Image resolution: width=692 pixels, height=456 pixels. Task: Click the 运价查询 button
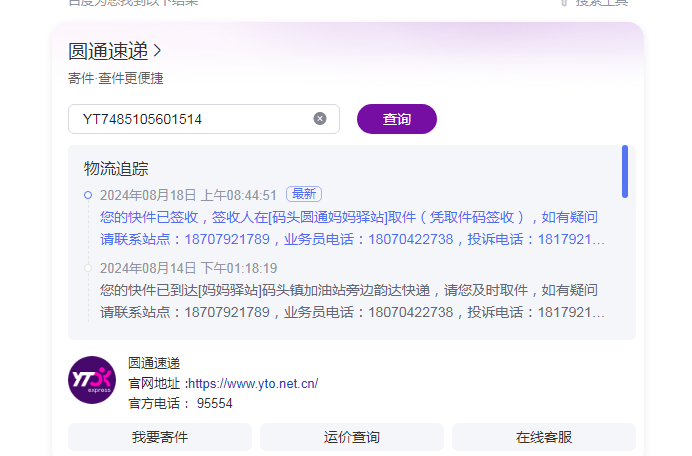tap(352, 437)
